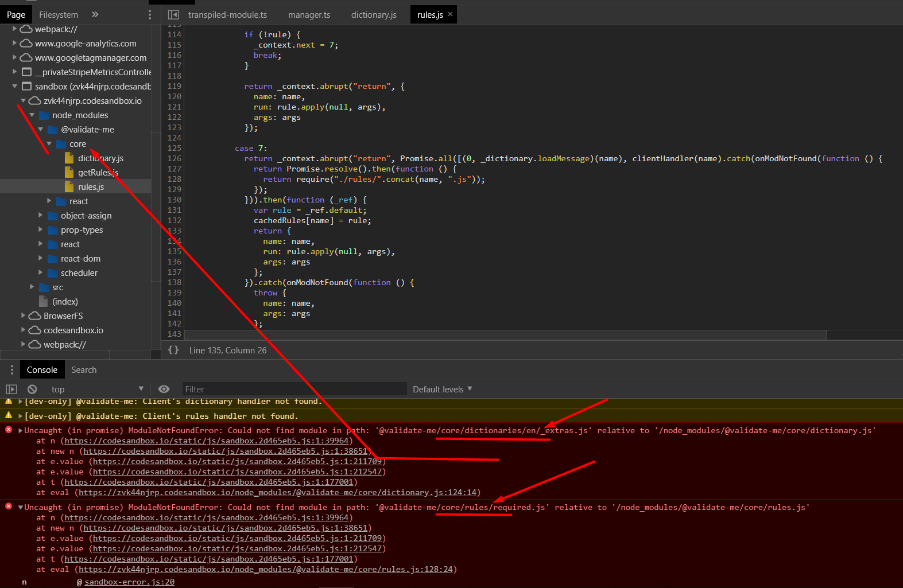
Task: Expand www.google-analytics.com tree node
Action: pyautogui.click(x=14, y=43)
